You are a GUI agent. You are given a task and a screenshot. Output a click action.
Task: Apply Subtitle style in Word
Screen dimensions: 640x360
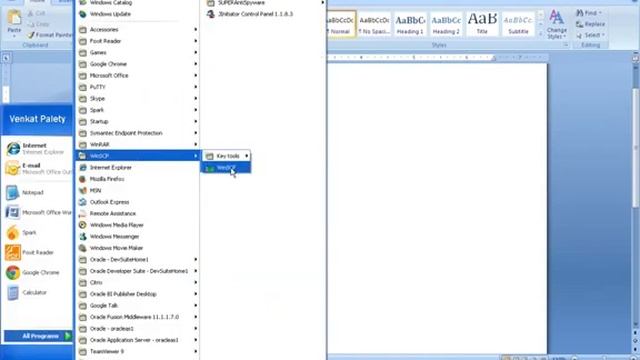(x=518, y=24)
